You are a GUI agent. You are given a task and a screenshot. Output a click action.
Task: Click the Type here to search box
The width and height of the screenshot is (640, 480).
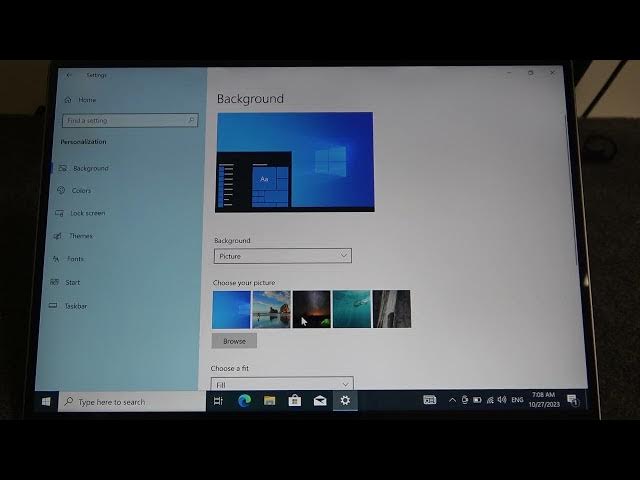(132, 402)
